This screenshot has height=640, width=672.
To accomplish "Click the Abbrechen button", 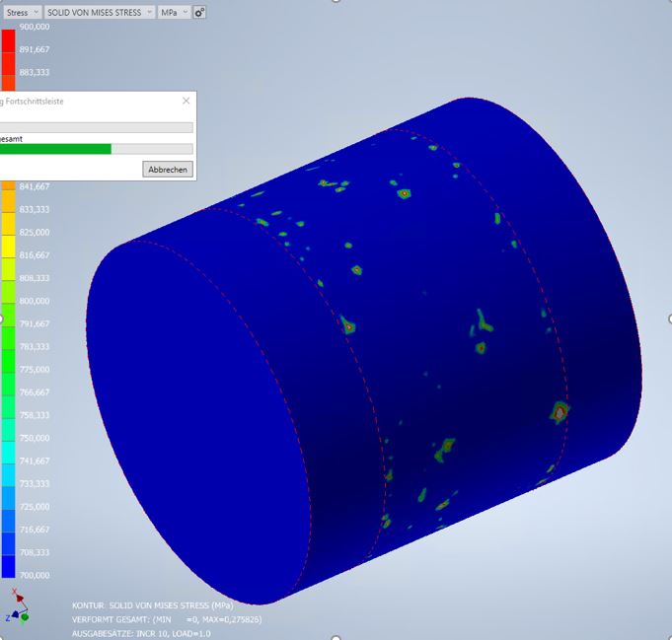I will pyautogui.click(x=168, y=170).
